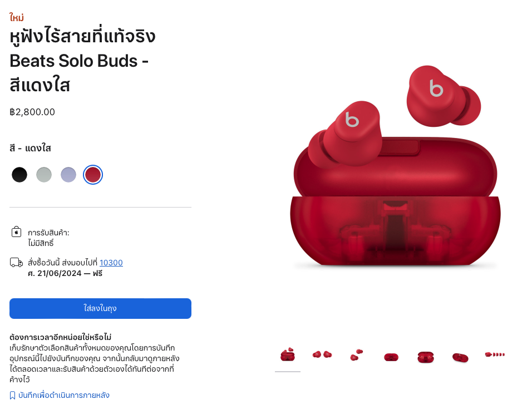532x419 pixels.
Task: Click the delivery truck icon
Action: pos(16,263)
